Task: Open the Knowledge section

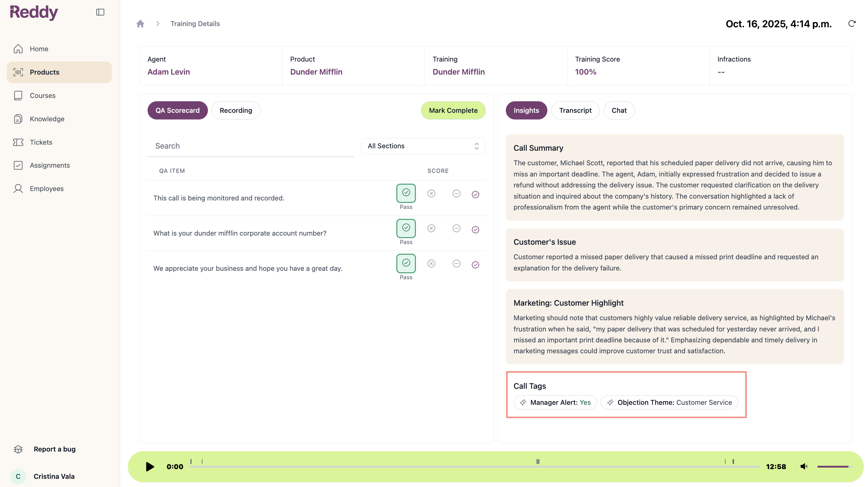Action: tap(47, 119)
